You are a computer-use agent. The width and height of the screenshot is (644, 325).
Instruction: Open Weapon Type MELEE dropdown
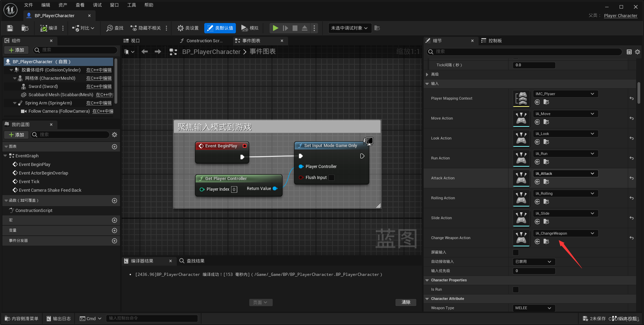click(534, 308)
